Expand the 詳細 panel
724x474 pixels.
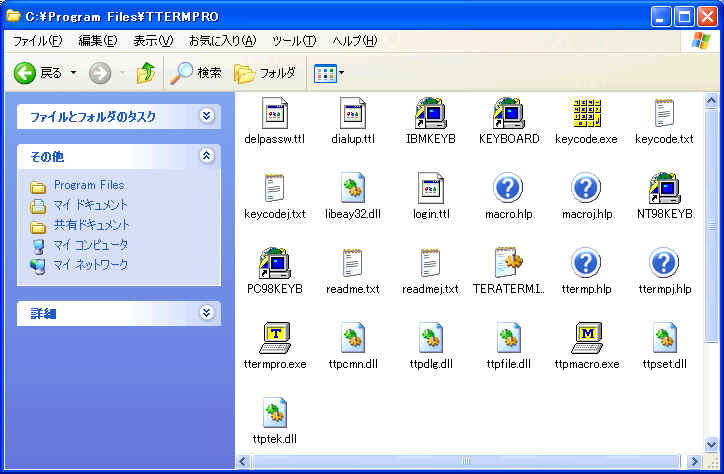(207, 313)
